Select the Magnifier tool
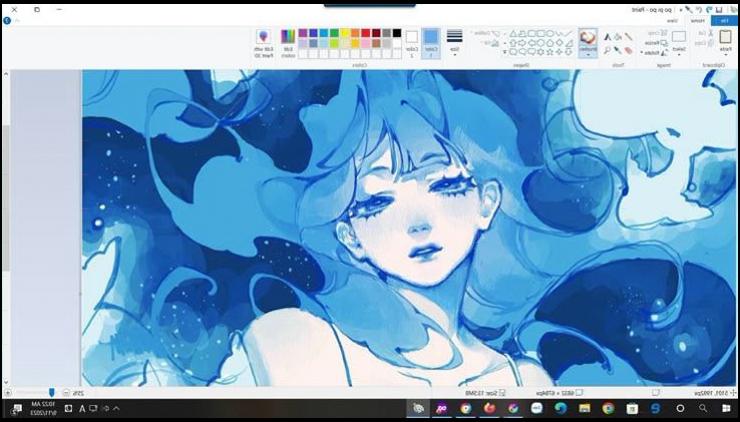The image size is (740, 422). point(607,50)
